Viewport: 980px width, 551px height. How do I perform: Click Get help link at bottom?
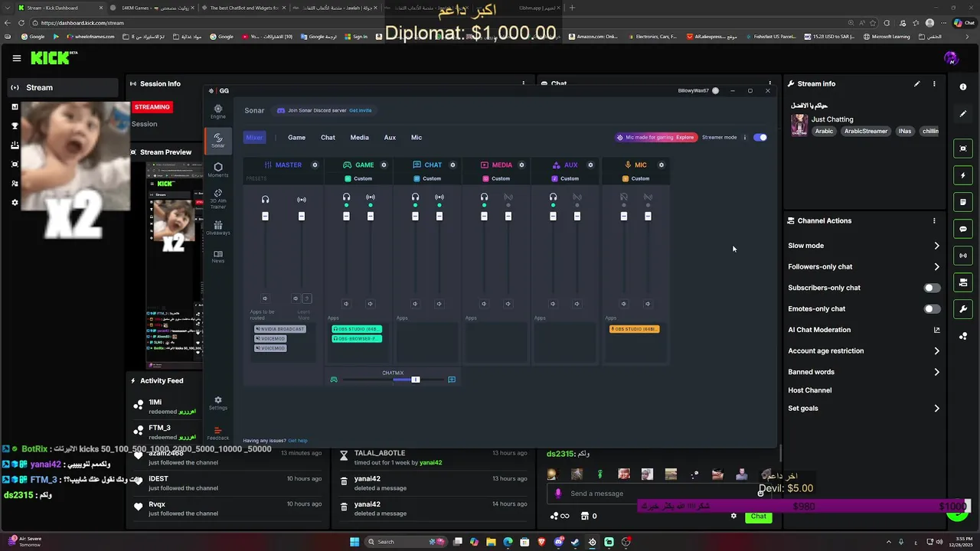click(298, 441)
